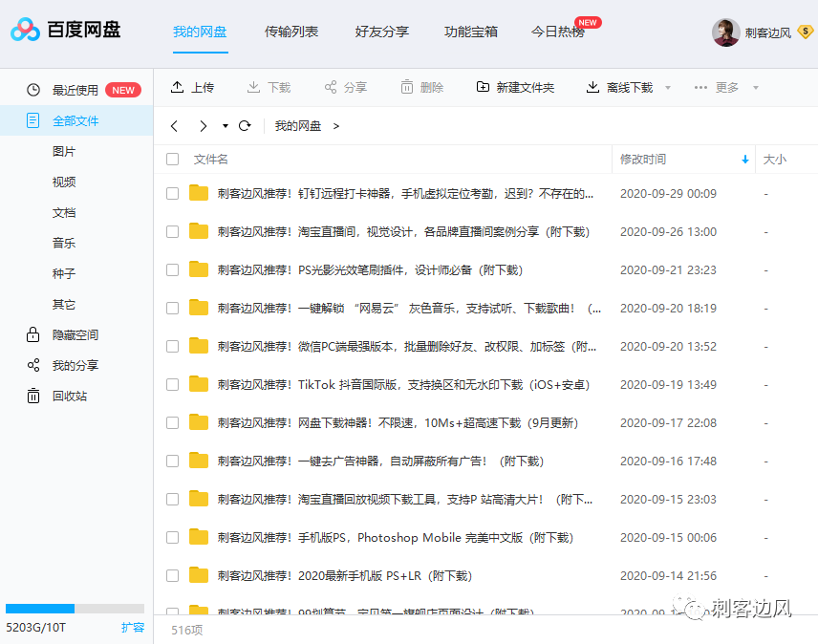Click folder icon of TikTok 抖音国际版 row
818x644 pixels.
199,384
